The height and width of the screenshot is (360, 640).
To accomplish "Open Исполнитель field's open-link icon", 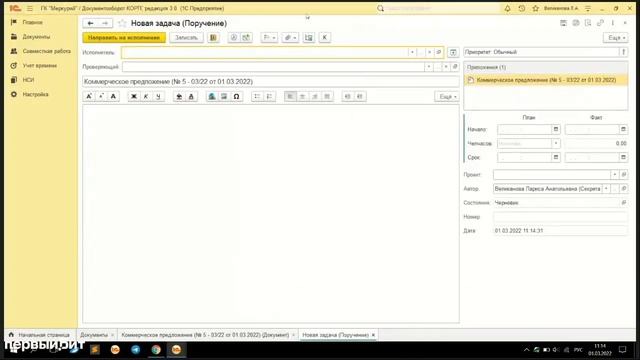I will (x=439, y=52).
